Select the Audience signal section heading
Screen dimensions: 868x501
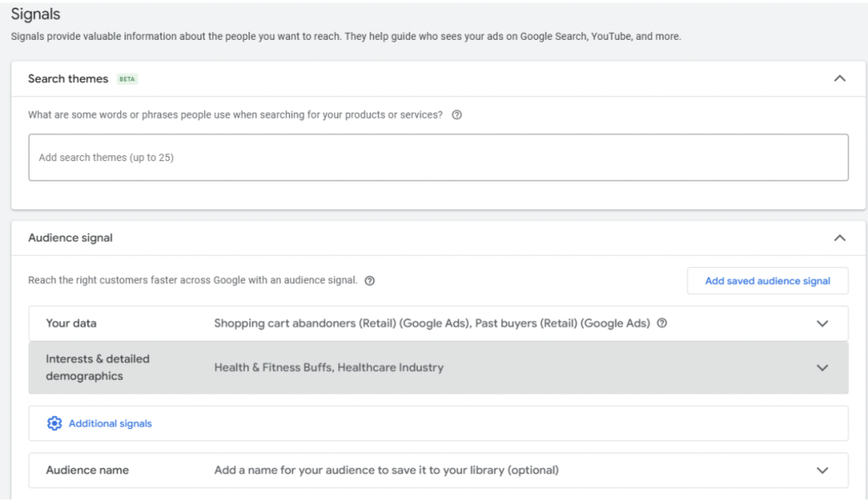click(x=70, y=238)
